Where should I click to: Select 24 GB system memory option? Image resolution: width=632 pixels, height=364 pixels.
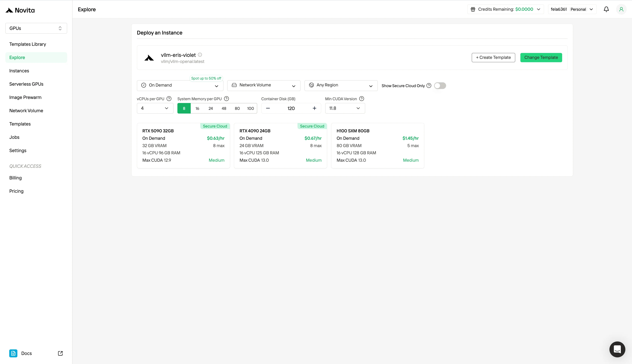pos(210,108)
